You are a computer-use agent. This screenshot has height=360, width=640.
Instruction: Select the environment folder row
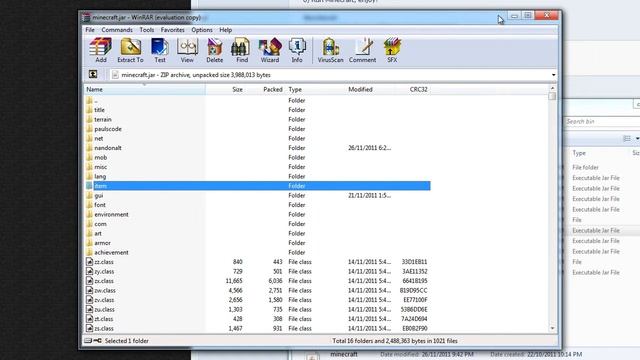pos(258,214)
